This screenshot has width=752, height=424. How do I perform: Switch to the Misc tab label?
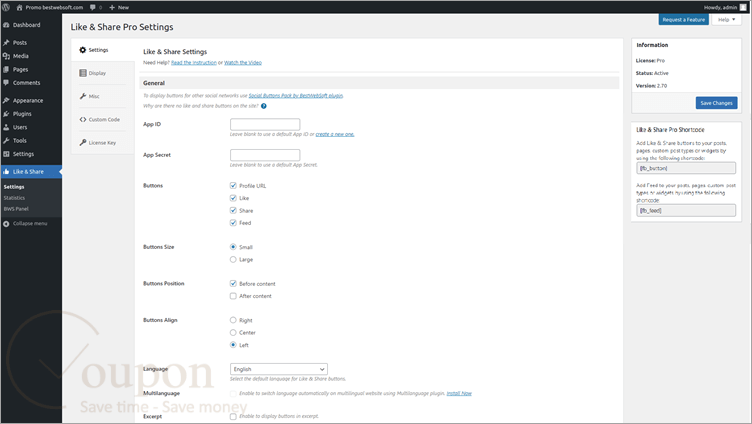(94, 96)
